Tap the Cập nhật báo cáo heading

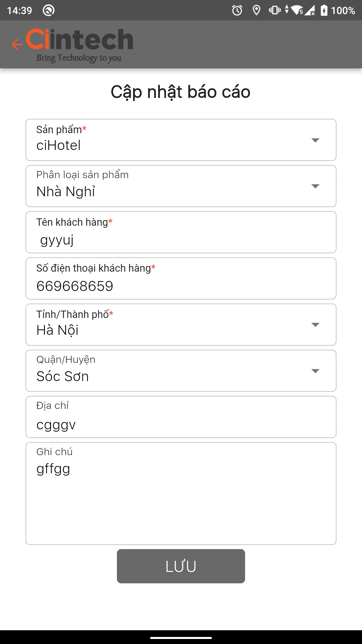pyautogui.click(x=181, y=92)
